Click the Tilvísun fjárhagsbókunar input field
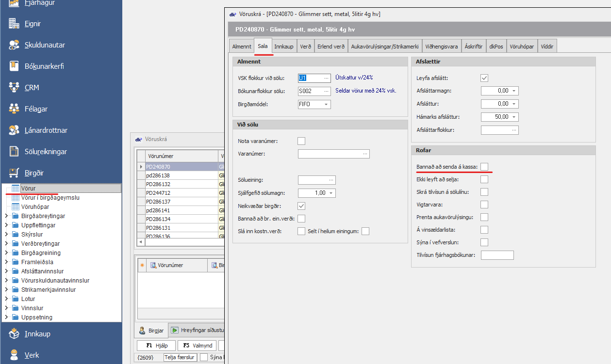Screen dimensions: 611x364 point(497,255)
